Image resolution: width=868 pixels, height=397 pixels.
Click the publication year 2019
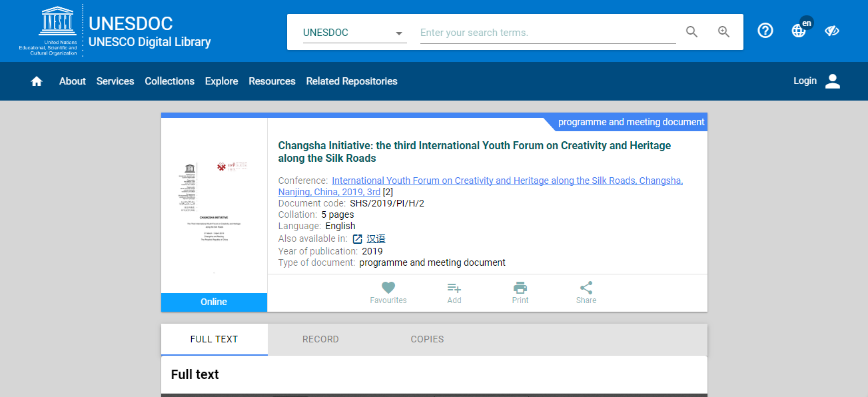pos(372,251)
